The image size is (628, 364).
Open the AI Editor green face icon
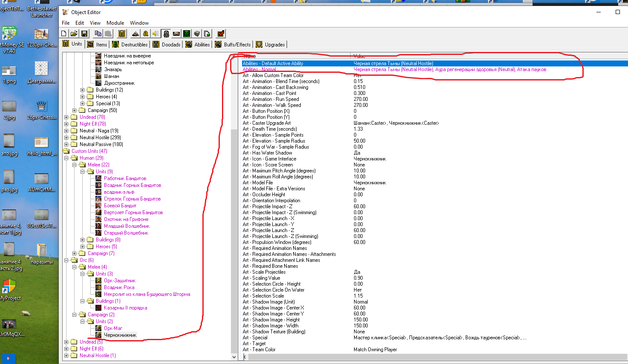[x=187, y=34]
